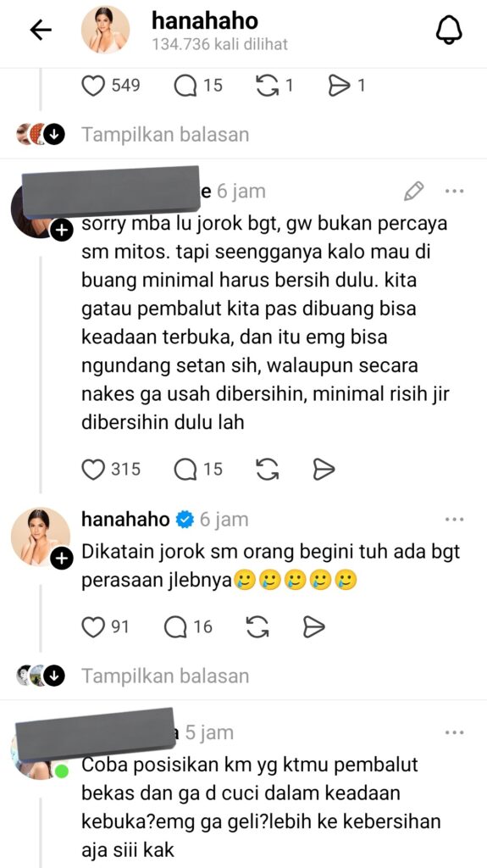Screen dimensions: 487x868
Task: Follow hanahaho via plus badge on reply avatar
Action: point(62,559)
